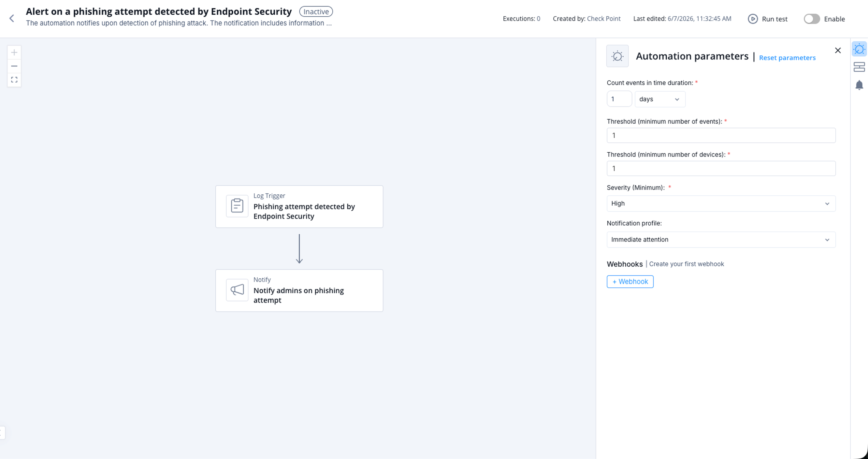Close the Automation parameters panel

point(838,50)
